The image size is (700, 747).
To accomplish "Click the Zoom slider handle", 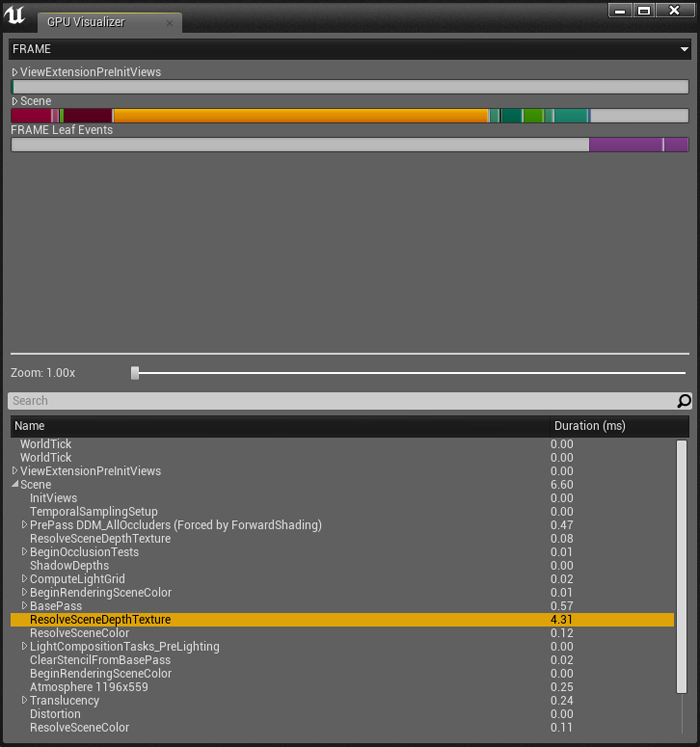I will [135, 373].
